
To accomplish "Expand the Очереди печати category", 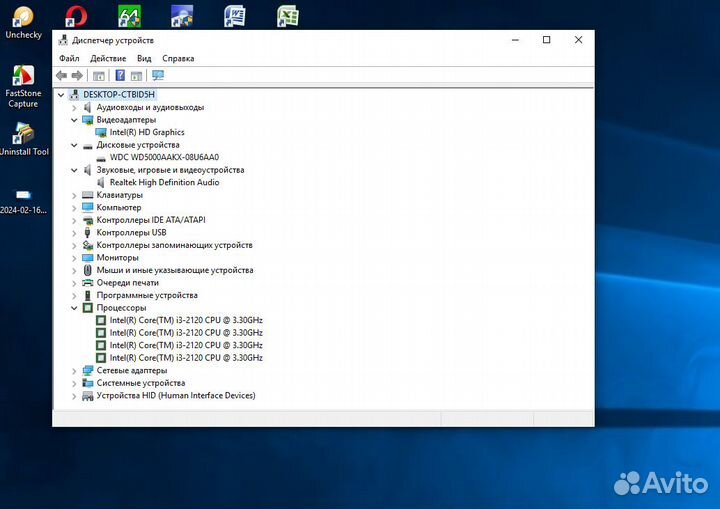I will (x=74, y=283).
